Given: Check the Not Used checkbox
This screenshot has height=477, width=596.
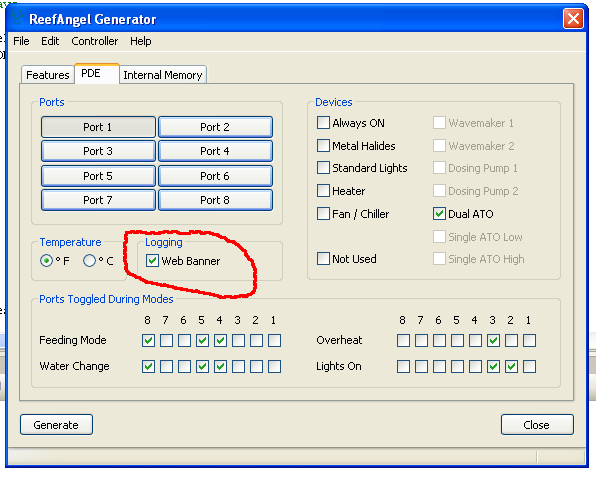Looking at the screenshot, I should pyautogui.click(x=323, y=258).
